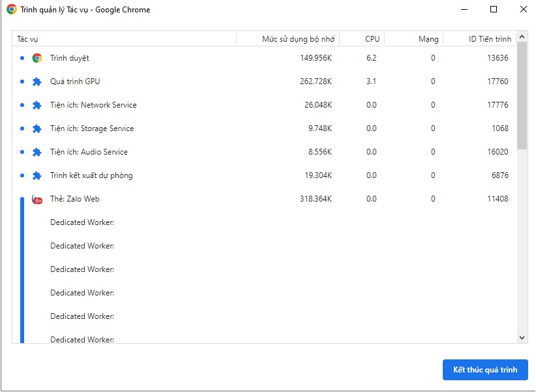Select the Thẻ: Zalo Web task name

[x=74, y=199]
